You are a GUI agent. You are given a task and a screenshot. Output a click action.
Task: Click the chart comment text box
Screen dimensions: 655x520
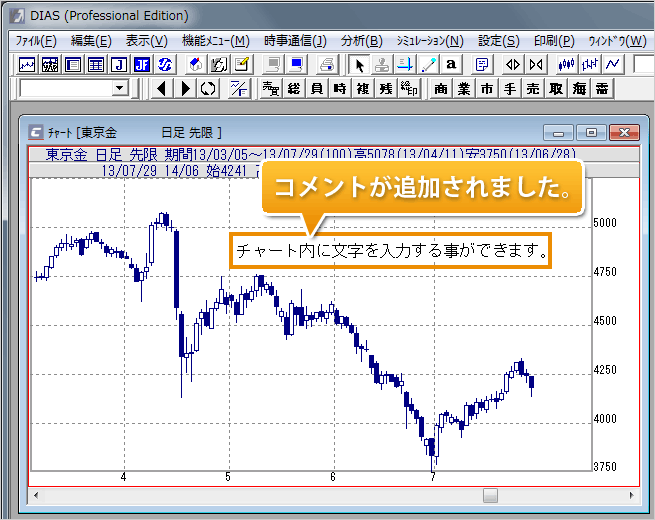click(x=392, y=250)
